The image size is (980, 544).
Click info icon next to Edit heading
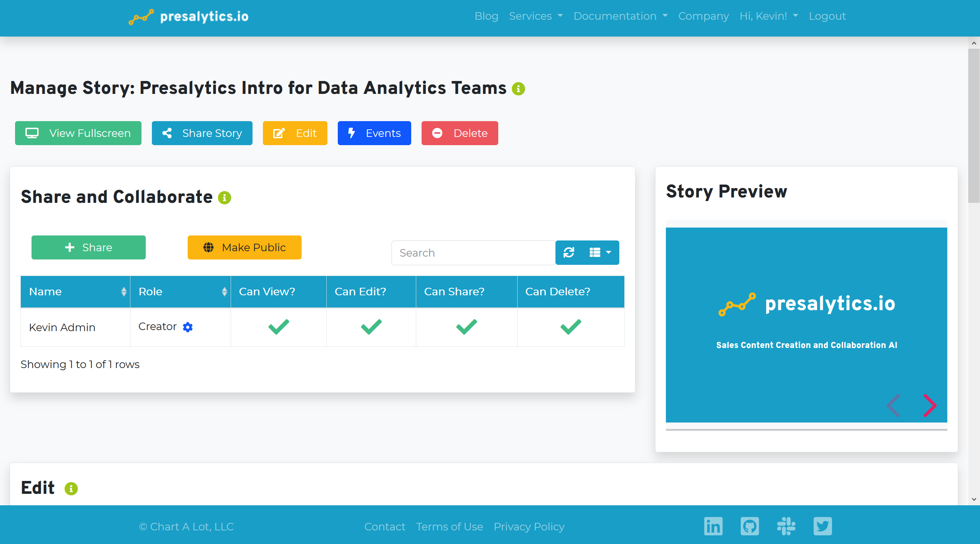pos(71,488)
